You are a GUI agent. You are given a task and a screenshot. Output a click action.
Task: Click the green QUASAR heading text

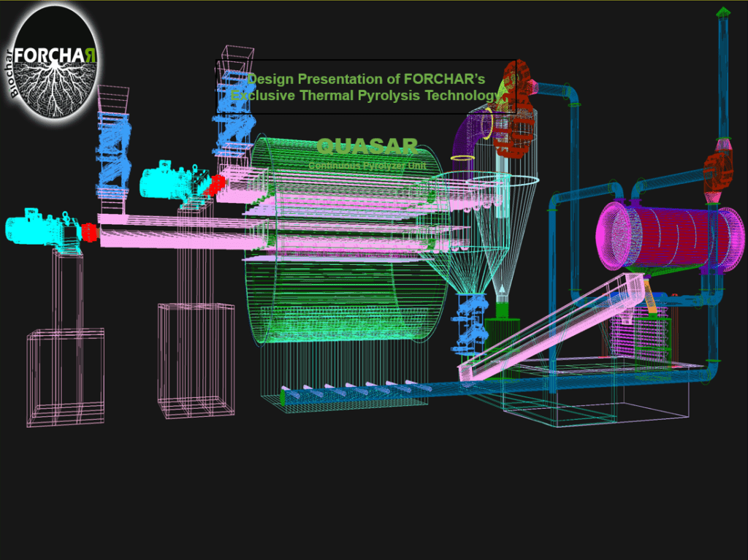367,146
